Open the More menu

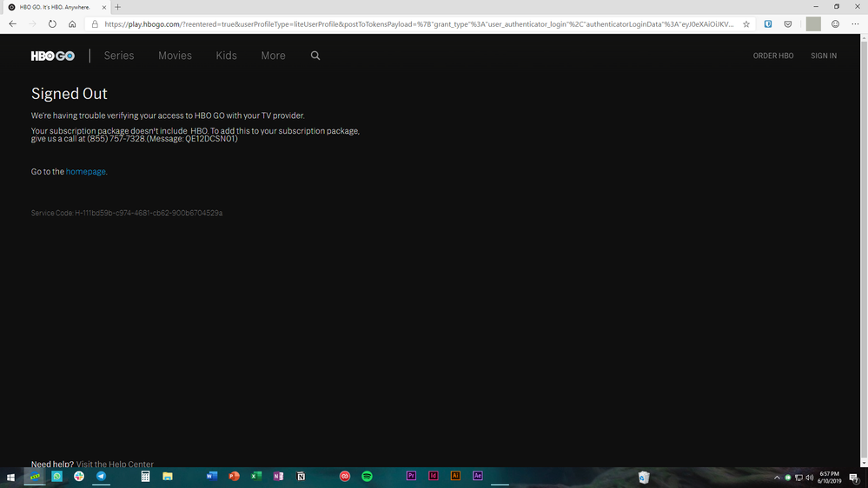(274, 56)
